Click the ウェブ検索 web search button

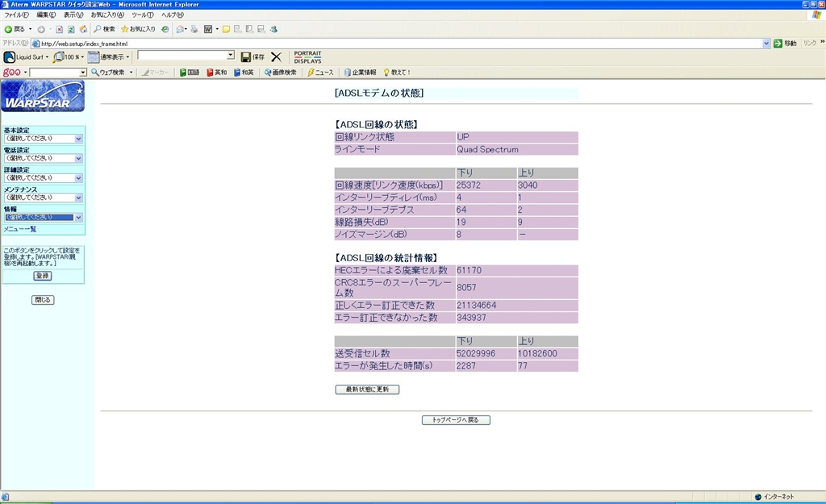click(x=108, y=72)
